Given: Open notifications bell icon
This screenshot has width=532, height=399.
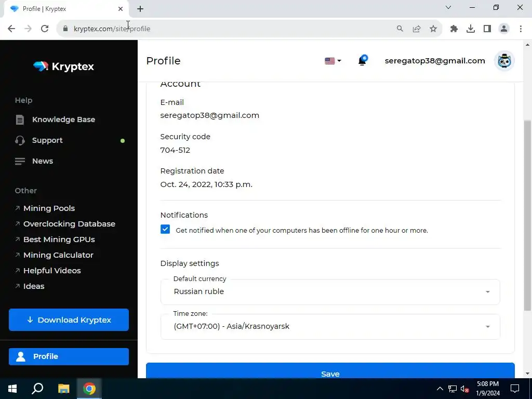Looking at the screenshot, I should tap(362, 60).
